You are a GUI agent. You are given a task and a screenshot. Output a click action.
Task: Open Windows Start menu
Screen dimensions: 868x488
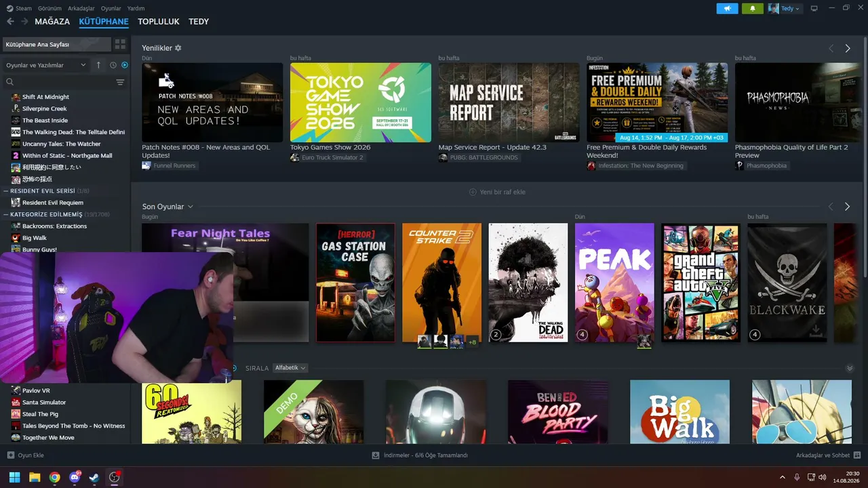pyautogui.click(x=14, y=477)
